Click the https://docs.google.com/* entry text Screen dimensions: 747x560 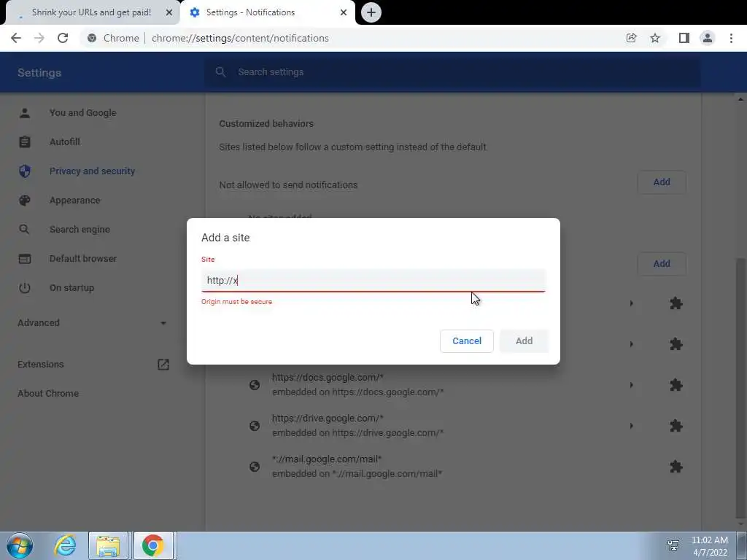[328, 378]
